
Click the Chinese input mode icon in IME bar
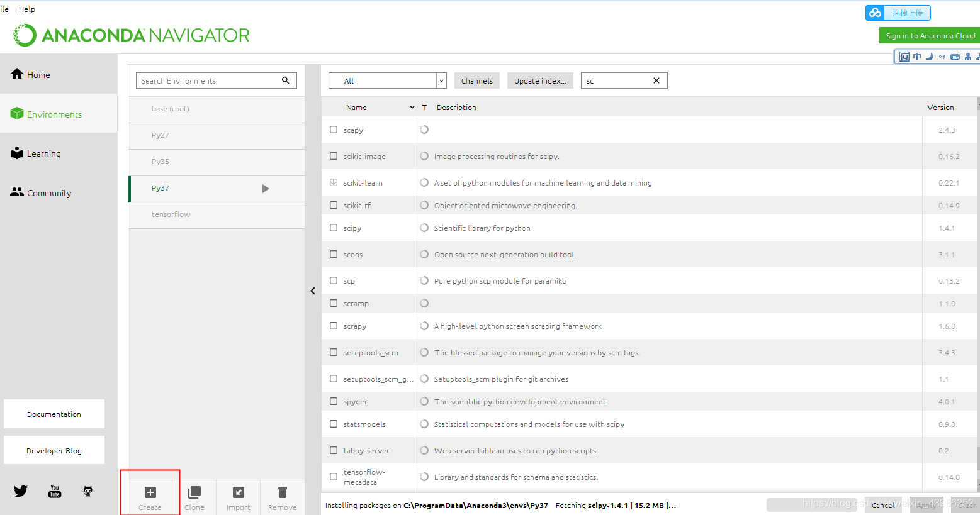[917, 57]
